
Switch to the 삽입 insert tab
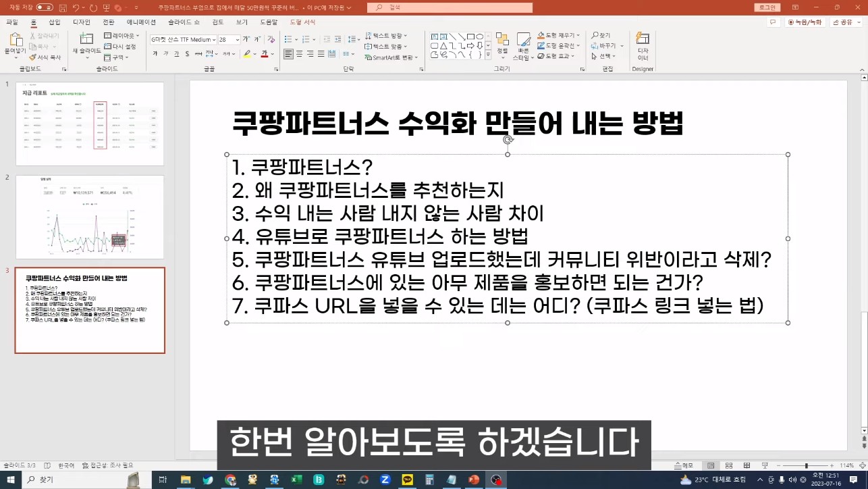[55, 22]
